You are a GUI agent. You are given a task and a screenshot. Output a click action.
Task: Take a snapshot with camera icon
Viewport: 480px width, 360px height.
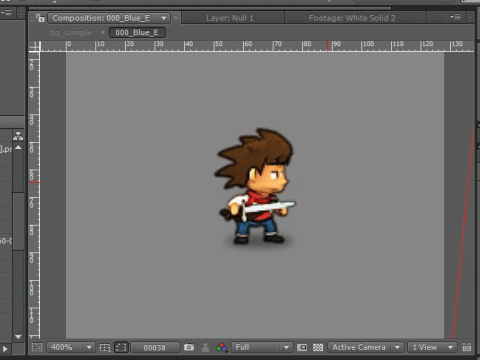coord(189,347)
